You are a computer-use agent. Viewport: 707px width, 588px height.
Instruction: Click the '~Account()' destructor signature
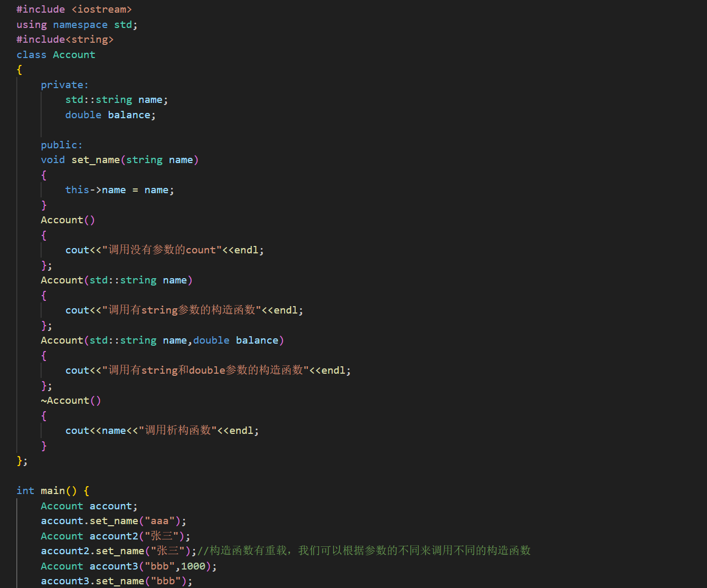pos(71,401)
